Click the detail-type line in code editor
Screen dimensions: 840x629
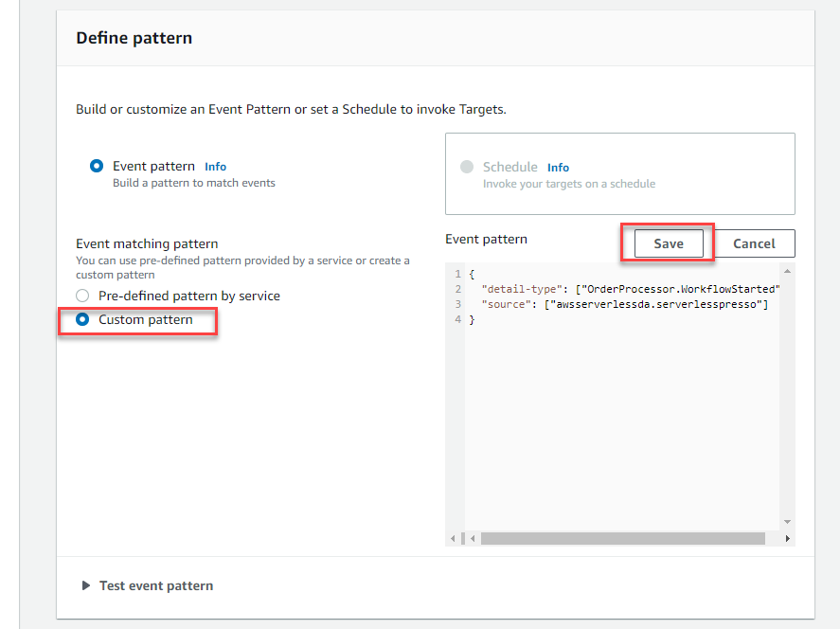[630, 289]
